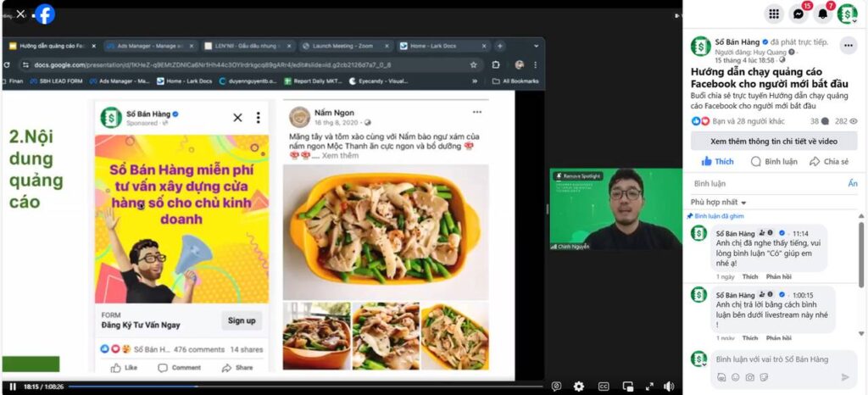
Task: Open the All Bookmarks folder
Action: (515, 81)
